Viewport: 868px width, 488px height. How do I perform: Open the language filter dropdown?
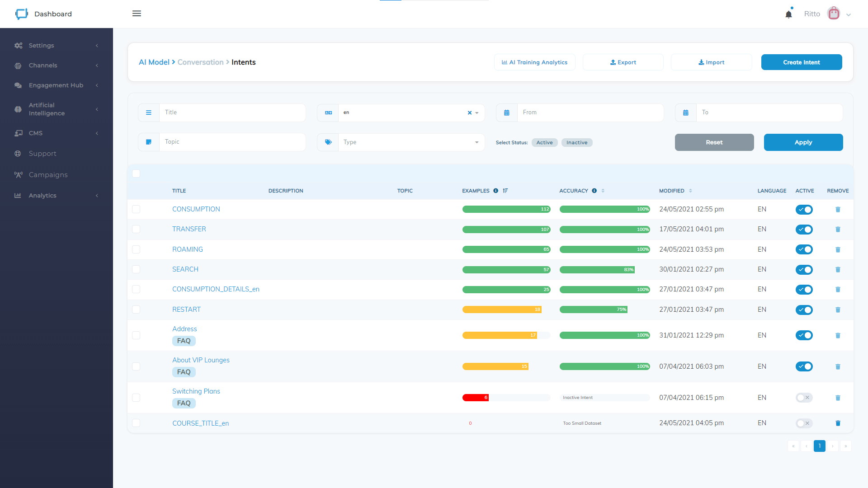[x=477, y=113]
